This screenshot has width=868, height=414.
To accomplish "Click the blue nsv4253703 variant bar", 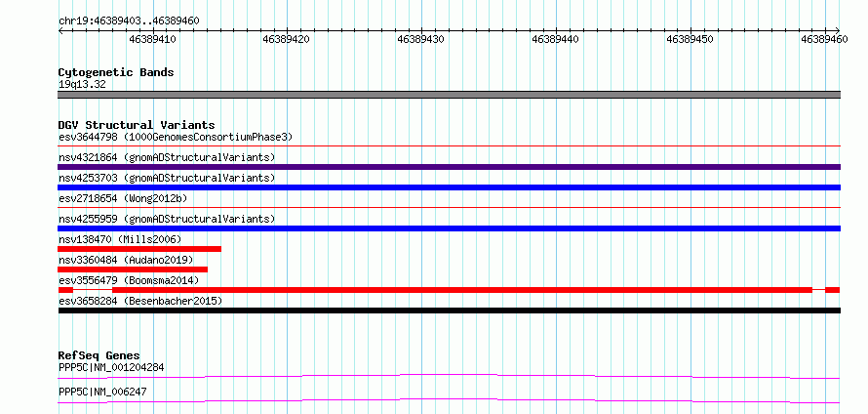I will coord(449,187).
